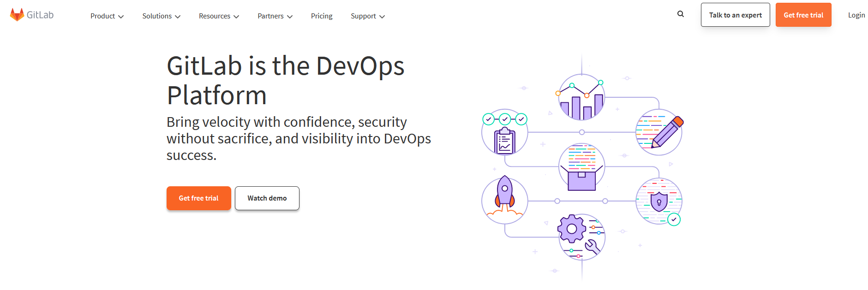Expand the Solutions dropdown menu
The width and height of the screenshot is (868, 290).
[162, 16]
